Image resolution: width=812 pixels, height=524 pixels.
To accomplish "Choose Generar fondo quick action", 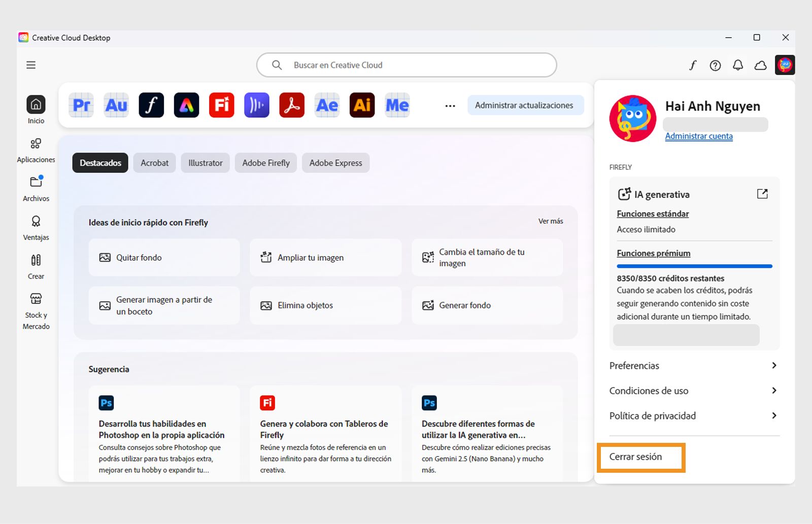I will pyautogui.click(x=487, y=305).
